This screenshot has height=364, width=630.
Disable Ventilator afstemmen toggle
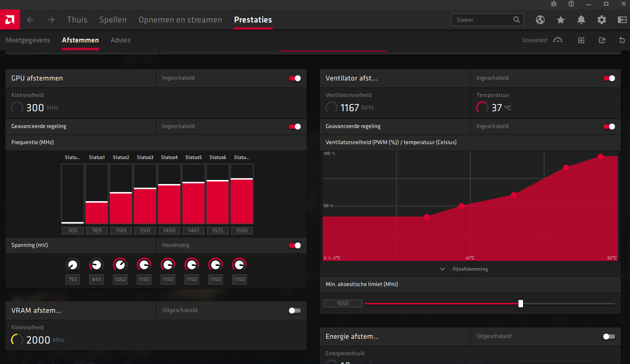(609, 78)
